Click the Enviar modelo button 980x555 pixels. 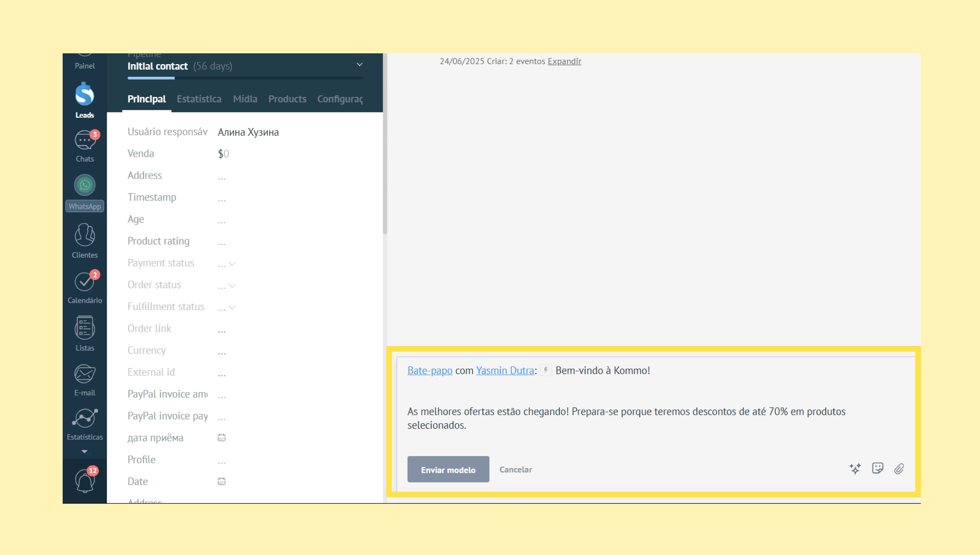pyautogui.click(x=448, y=470)
